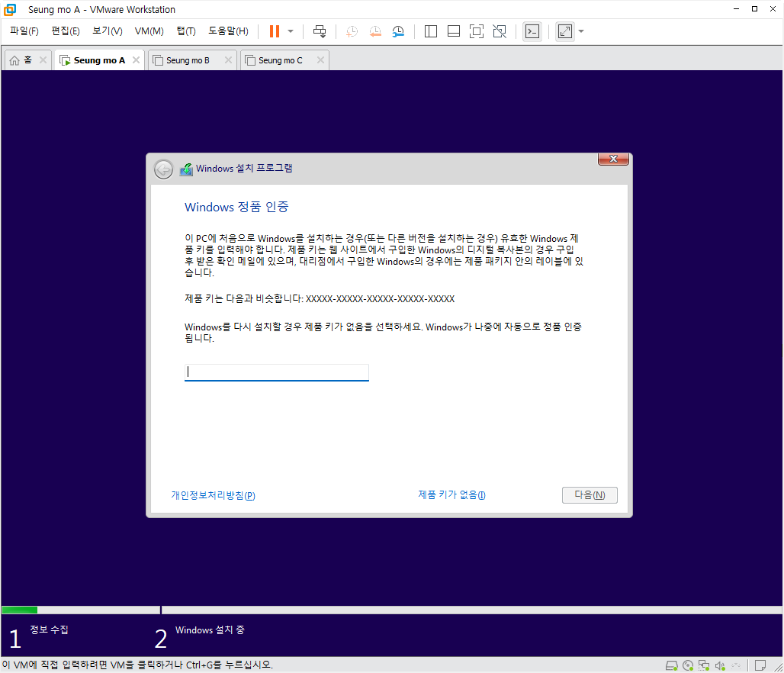Click the product key input field
This screenshot has width=784, height=673.
277,372
